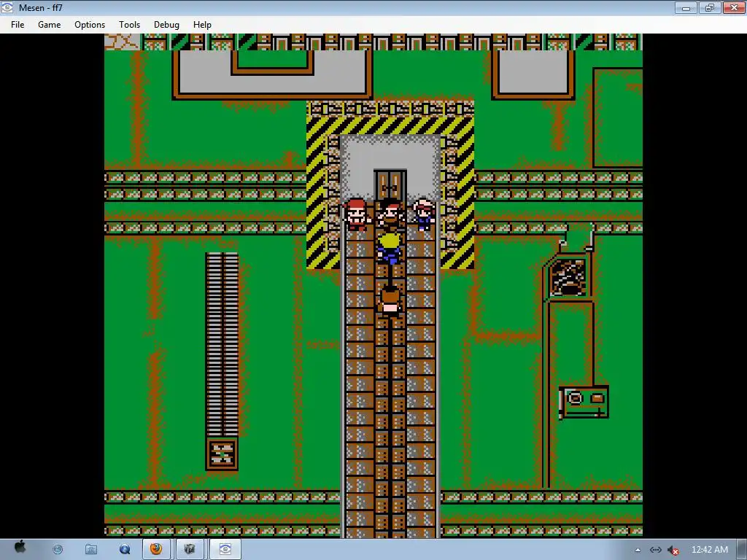747x560 pixels.
Task: Show hidden system tray icons arrow
Action: point(638,550)
